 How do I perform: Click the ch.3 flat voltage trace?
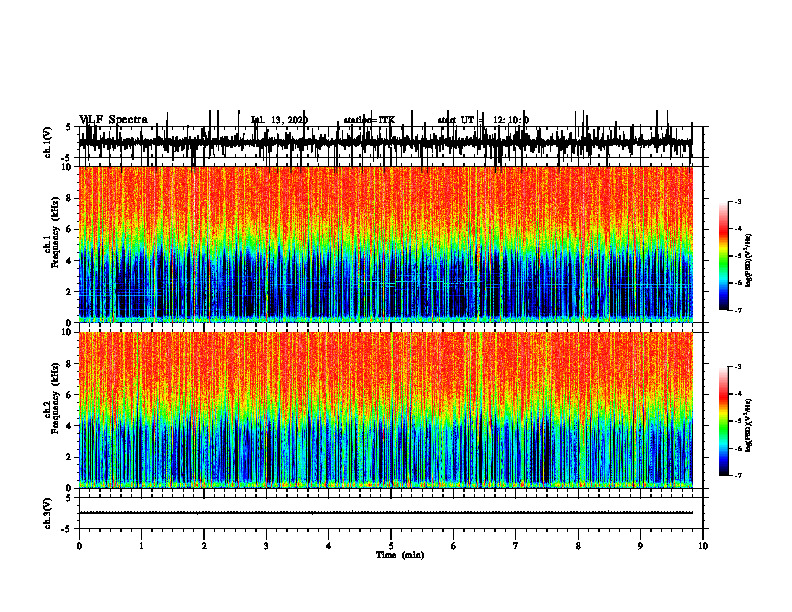pos(385,513)
